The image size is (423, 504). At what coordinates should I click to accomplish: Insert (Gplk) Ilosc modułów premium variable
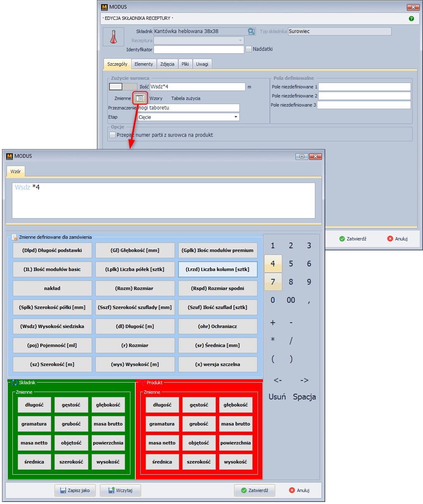click(218, 250)
